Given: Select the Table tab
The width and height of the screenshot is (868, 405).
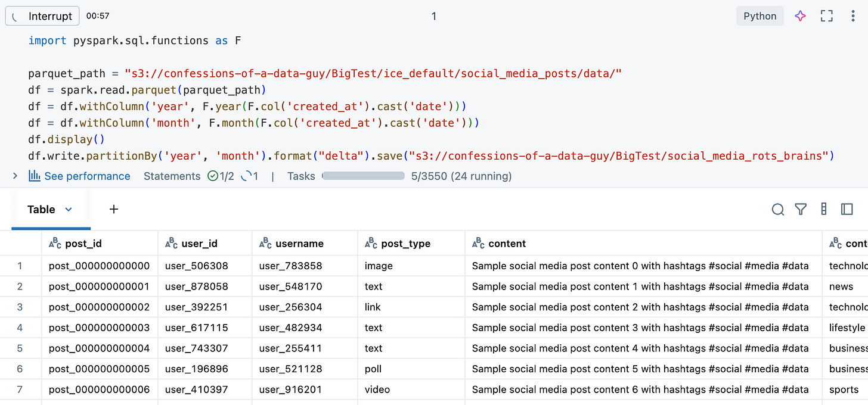Looking at the screenshot, I should [x=41, y=209].
